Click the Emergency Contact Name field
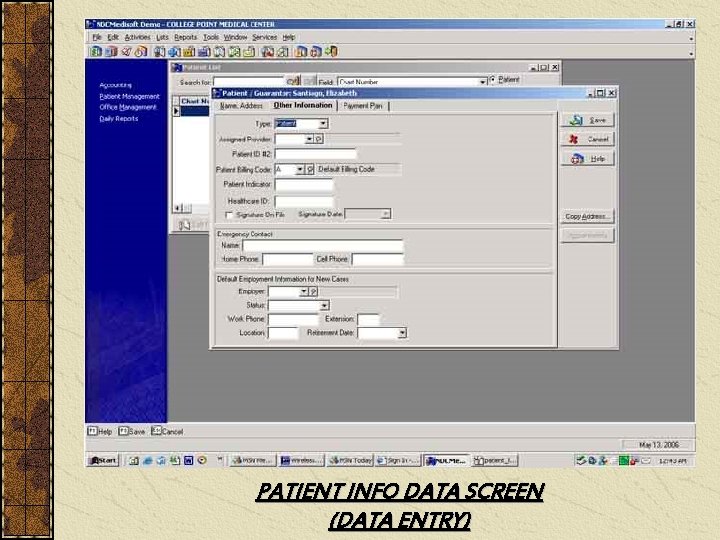 [x=323, y=245]
